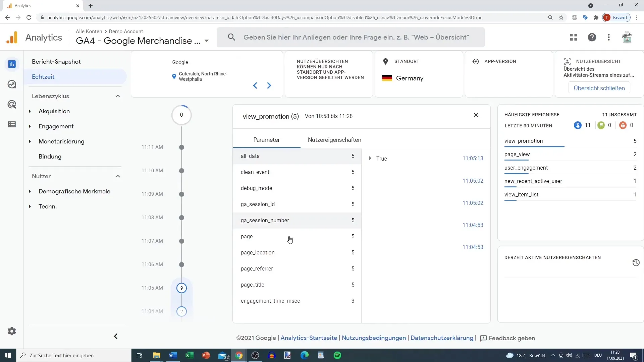Select the 11:05 AM timeline marker with 9
644x362 pixels.
(x=181, y=288)
